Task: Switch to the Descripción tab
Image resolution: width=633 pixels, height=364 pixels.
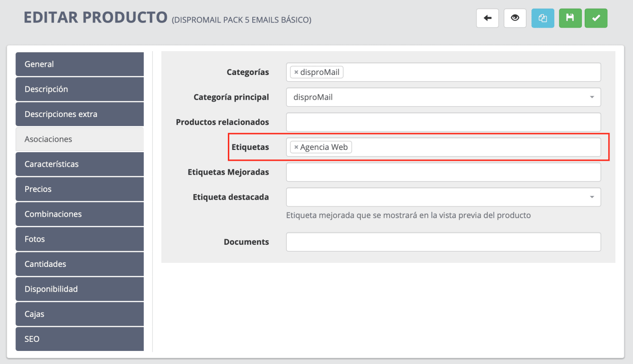Action: click(x=80, y=89)
